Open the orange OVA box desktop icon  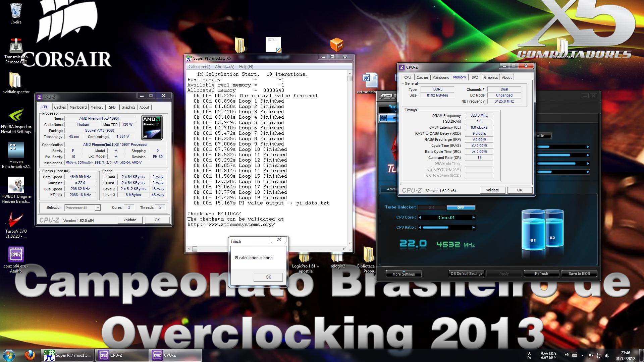click(337, 45)
